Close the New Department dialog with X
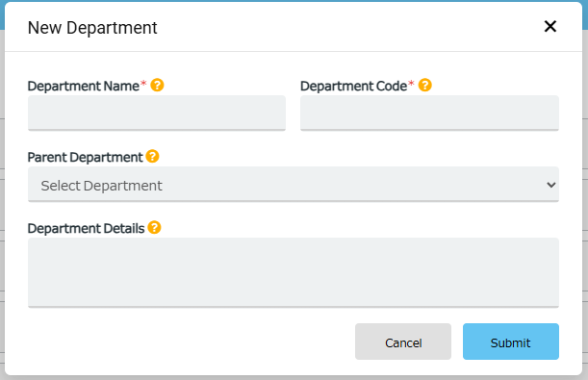The width and height of the screenshot is (588, 380). pos(550,26)
